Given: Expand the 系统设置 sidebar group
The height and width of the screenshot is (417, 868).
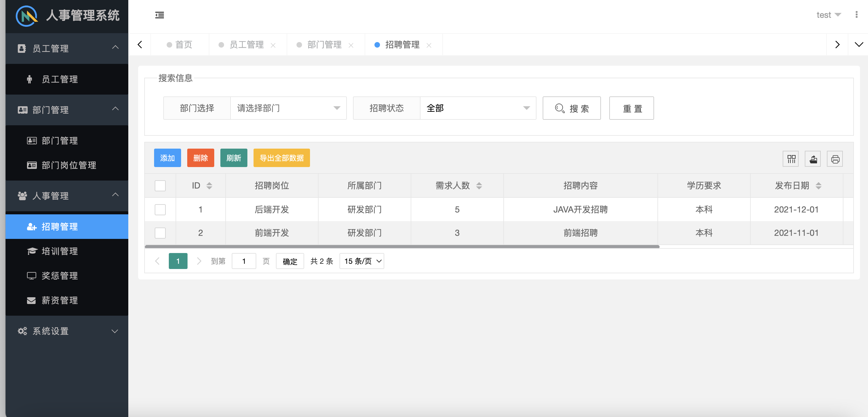Looking at the screenshot, I should tap(67, 331).
